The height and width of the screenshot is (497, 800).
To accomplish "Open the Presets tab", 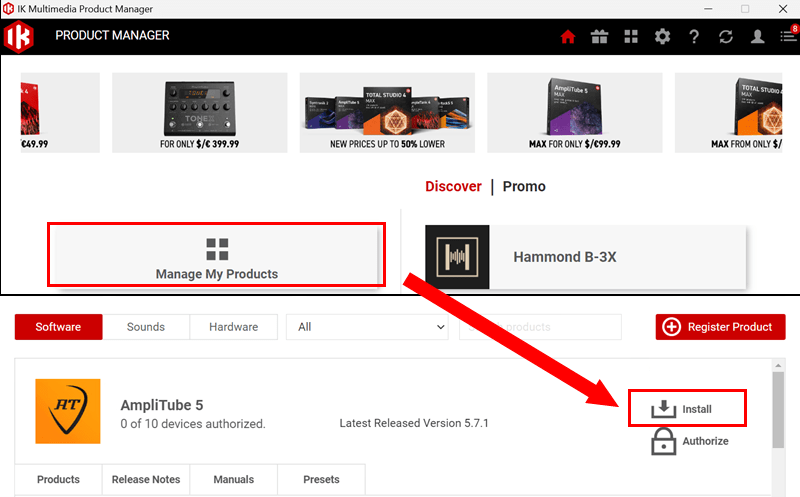I will point(321,479).
